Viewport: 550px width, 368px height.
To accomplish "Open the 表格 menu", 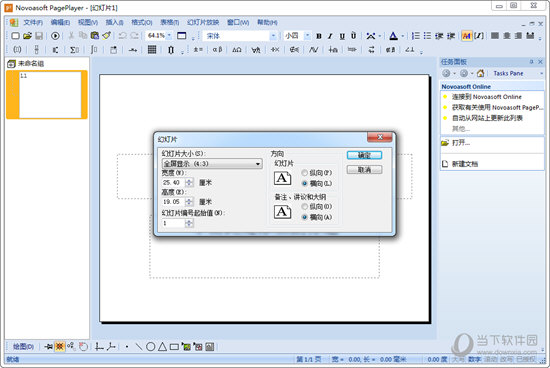I will (x=169, y=22).
